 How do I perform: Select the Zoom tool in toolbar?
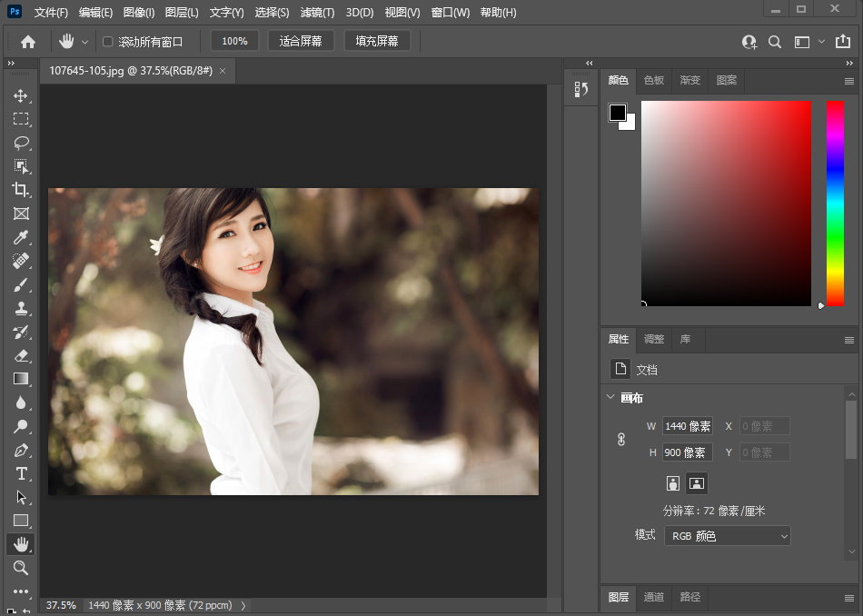20,568
